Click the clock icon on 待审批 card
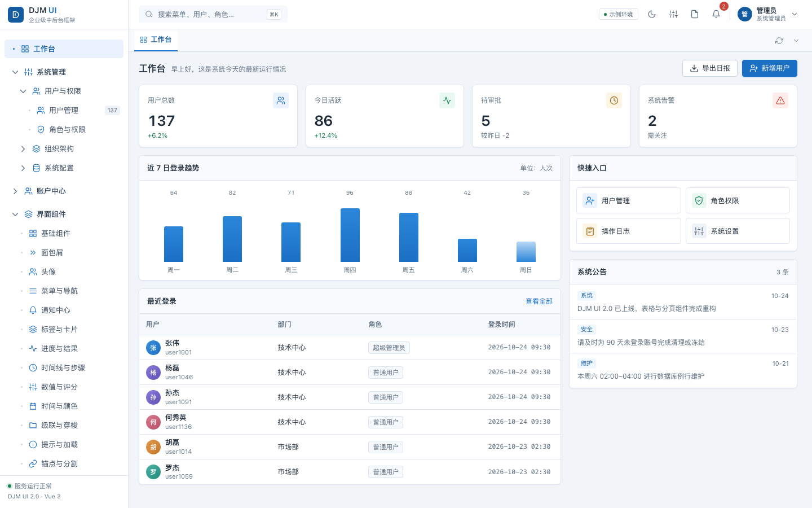 pyautogui.click(x=614, y=100)
